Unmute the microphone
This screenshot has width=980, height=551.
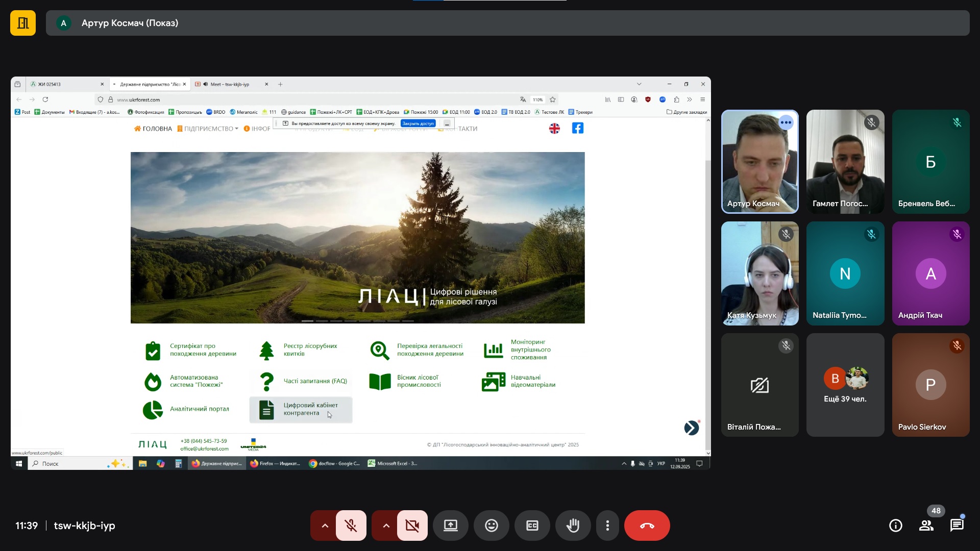351,525
